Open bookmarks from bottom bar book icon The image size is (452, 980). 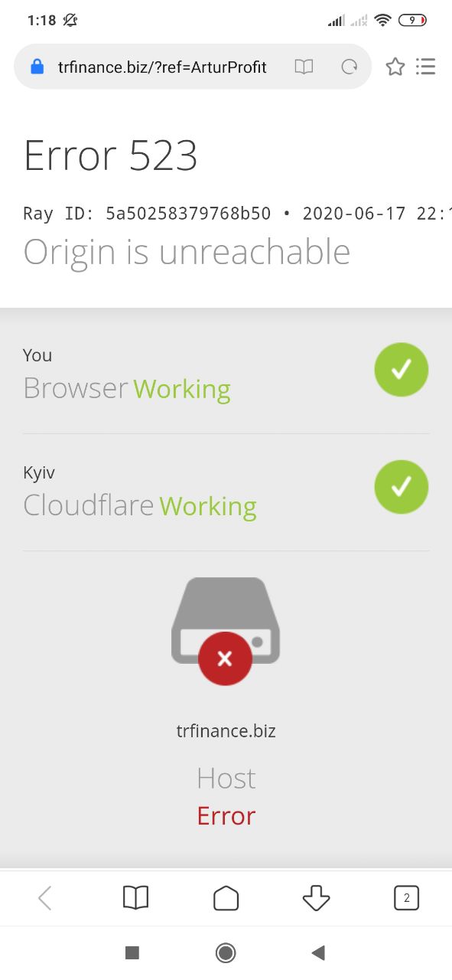135,898
